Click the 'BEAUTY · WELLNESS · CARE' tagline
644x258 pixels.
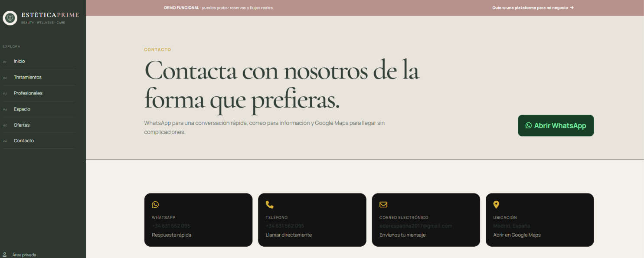pyautogui.click(x=43, y=23)
